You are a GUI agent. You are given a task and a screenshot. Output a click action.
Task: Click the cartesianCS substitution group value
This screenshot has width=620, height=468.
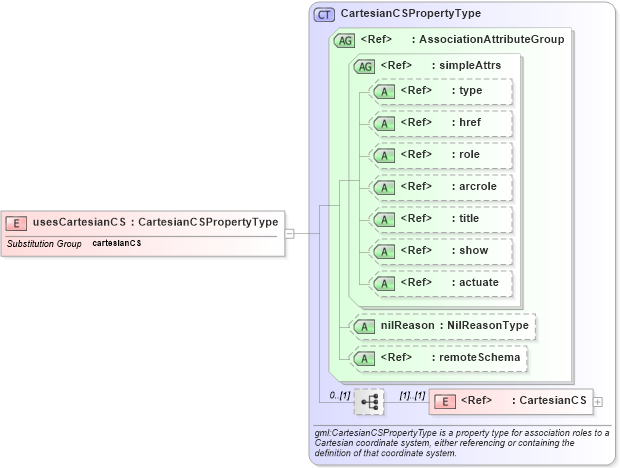[x=117, y=243]
